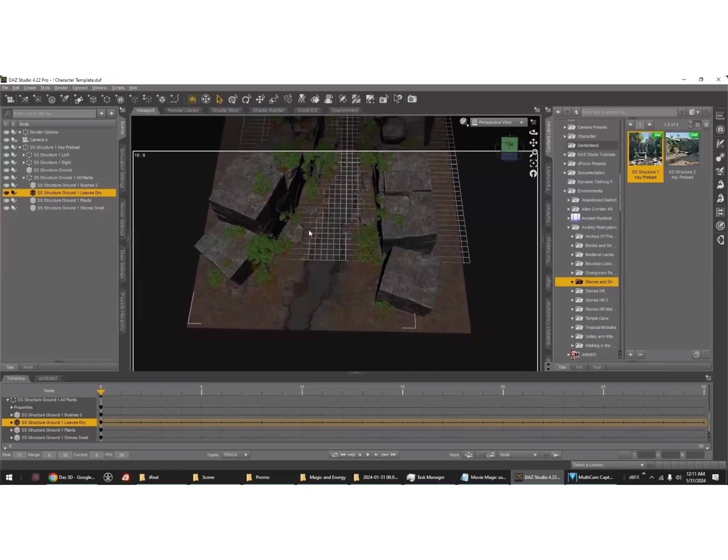This screenshot has width=728, height=560.
Task: Toggle selectability of SS Structure Ground 1 Plants
Action: pos(14,200)
